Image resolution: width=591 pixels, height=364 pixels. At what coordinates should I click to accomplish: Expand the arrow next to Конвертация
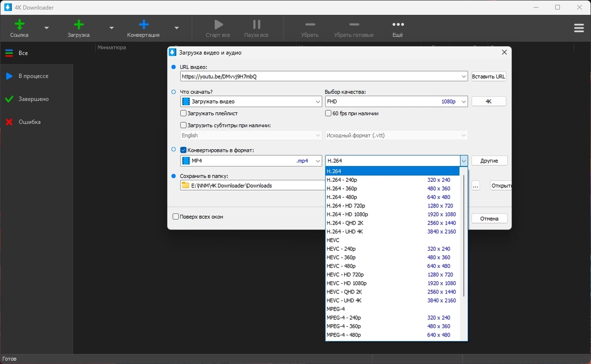176,28
